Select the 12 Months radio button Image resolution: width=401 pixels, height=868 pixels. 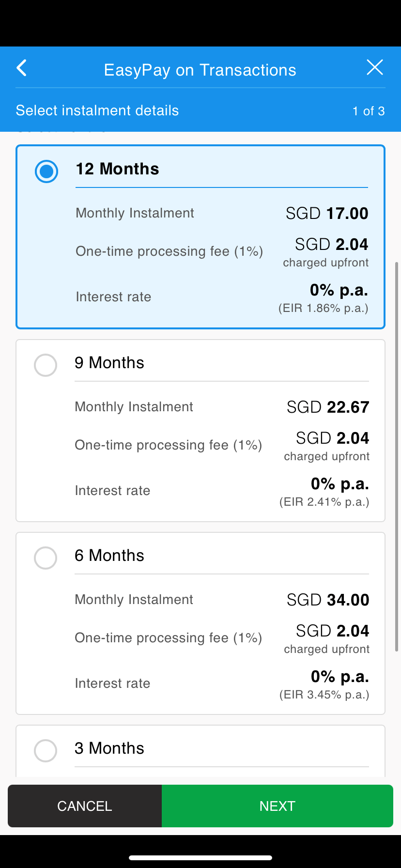pos(46,171)
